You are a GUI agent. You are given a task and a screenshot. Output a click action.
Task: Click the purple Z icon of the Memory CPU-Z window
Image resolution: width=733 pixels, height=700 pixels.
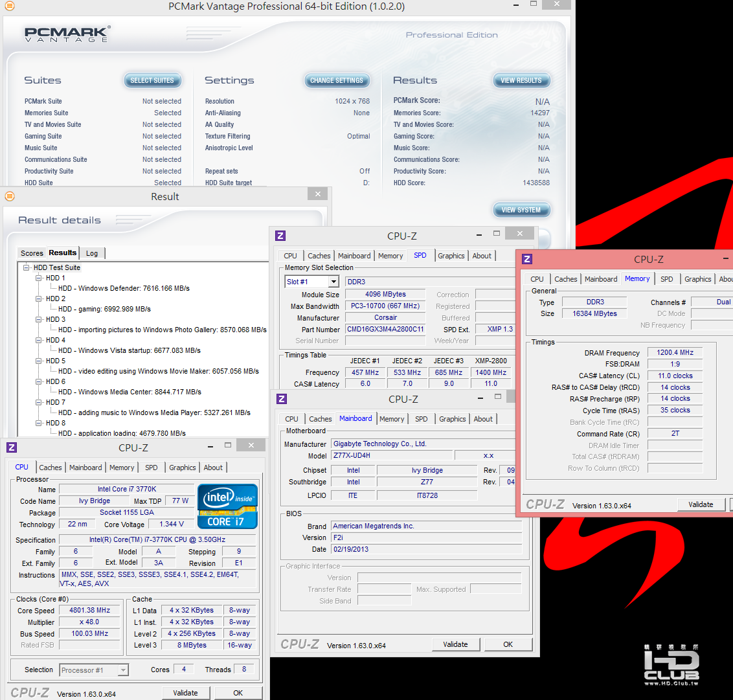point(527,259)
